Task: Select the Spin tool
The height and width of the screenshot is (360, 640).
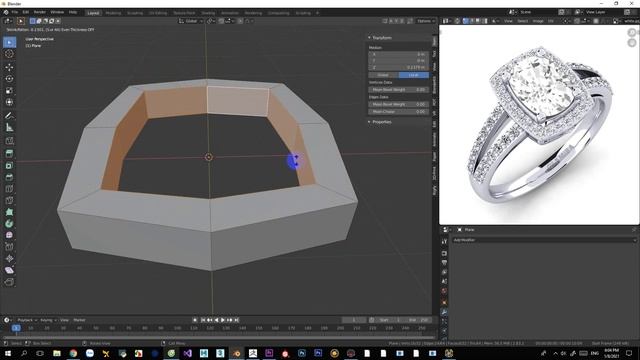Action: [x=9, y=224]
